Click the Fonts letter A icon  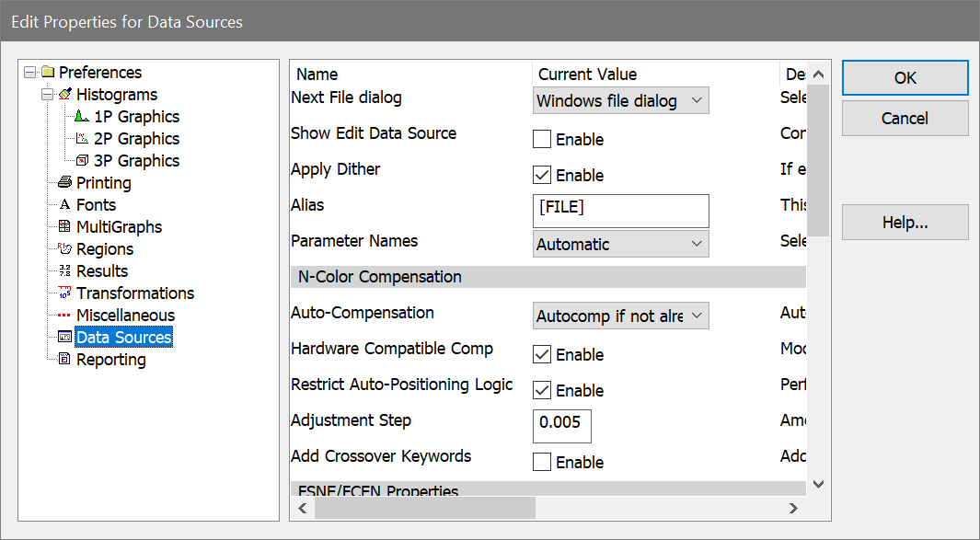pyautogui.click(x=64, y=205)
